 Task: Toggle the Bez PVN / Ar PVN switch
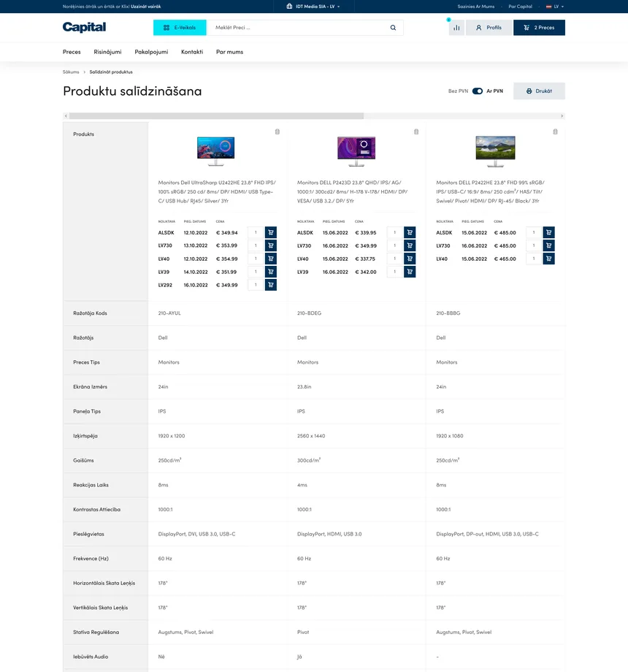(478, 91)
